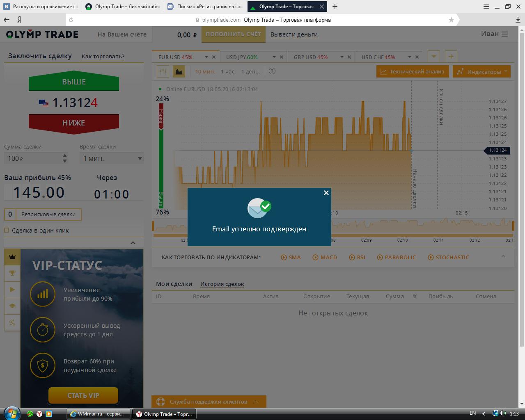Switch to История сделок tab
Screen dimensions: 525x420
click(222, 284)
